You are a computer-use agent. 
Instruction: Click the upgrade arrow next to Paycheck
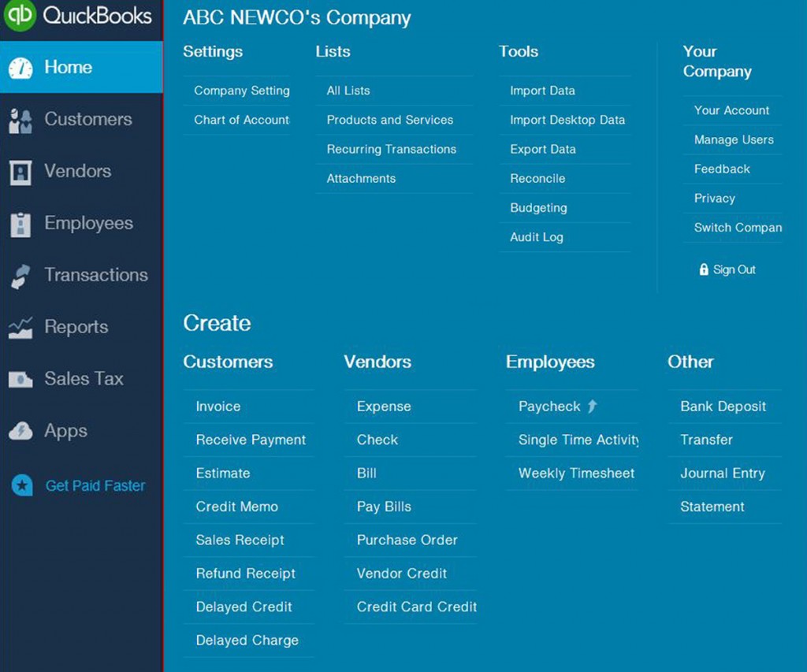coord(593,406)
